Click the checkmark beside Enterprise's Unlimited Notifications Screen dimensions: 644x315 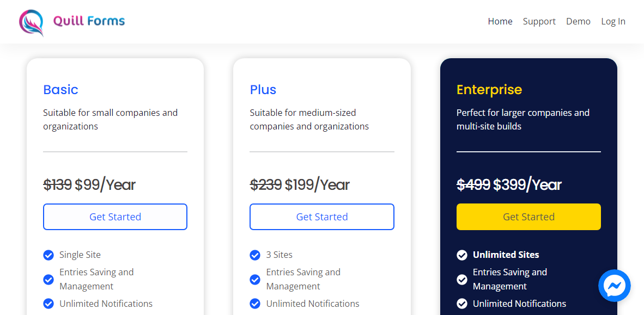(462, 304)
